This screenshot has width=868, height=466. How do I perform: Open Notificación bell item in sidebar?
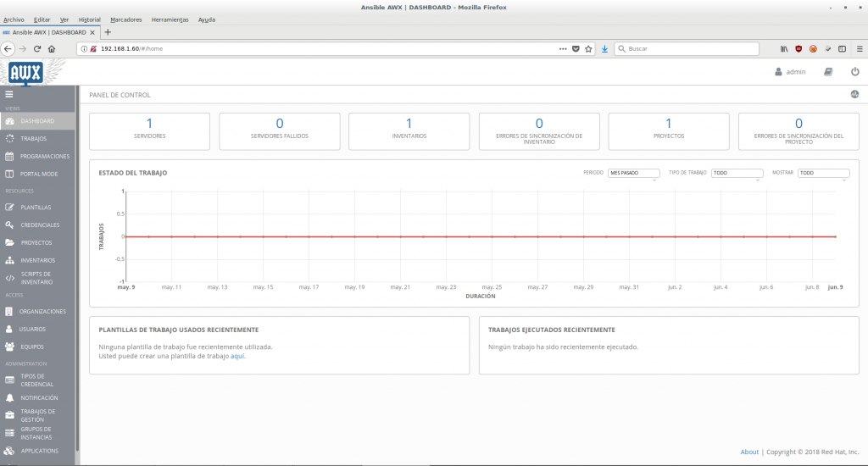click(x=39, y=397)
